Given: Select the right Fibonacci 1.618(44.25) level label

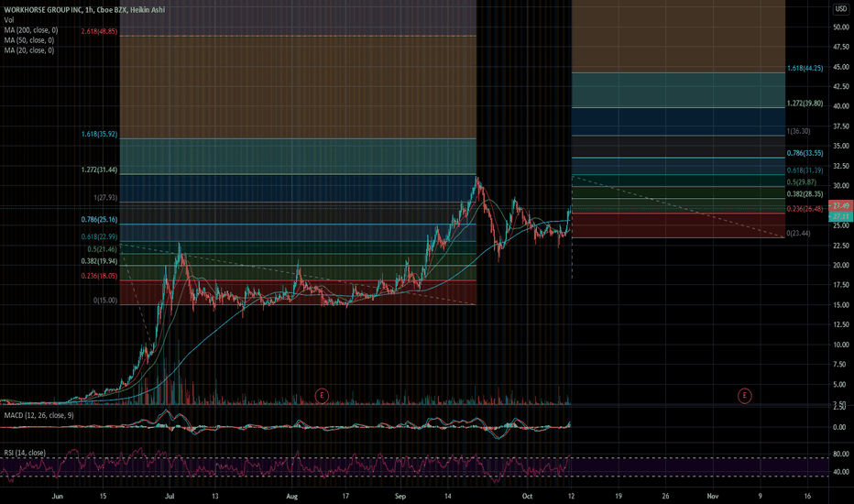Looking at the screenshot, I should (805, 68).
